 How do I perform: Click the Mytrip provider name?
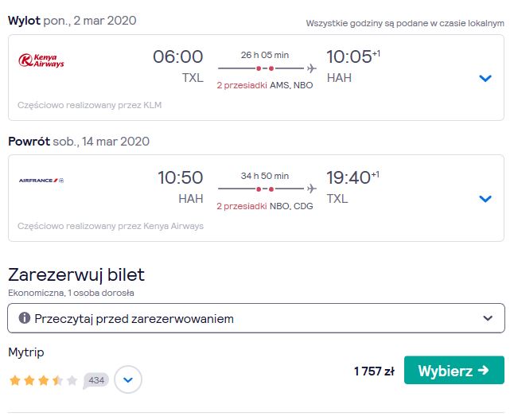tap(26, 352)
